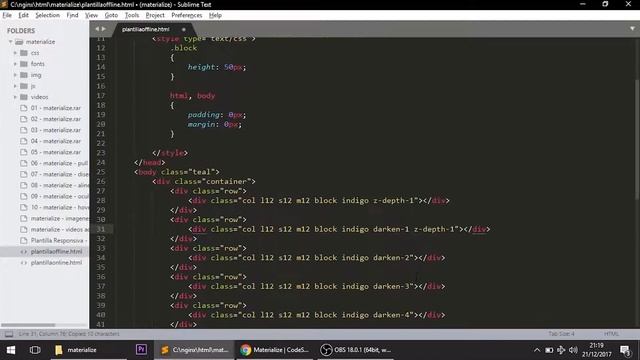Open 04 - materialize.rar in sidebar
Viewport: 640px width, 360px height.
[56, 141]
